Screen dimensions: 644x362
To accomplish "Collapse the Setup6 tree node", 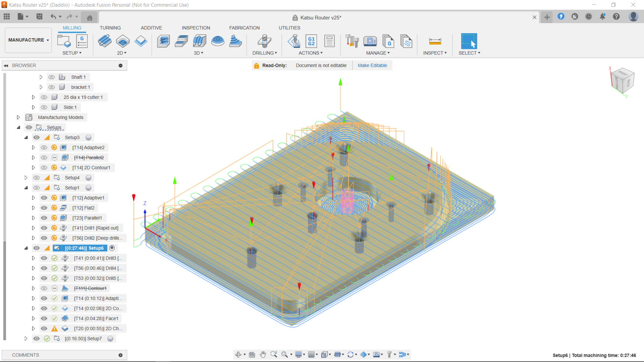I will pos(26,248).
